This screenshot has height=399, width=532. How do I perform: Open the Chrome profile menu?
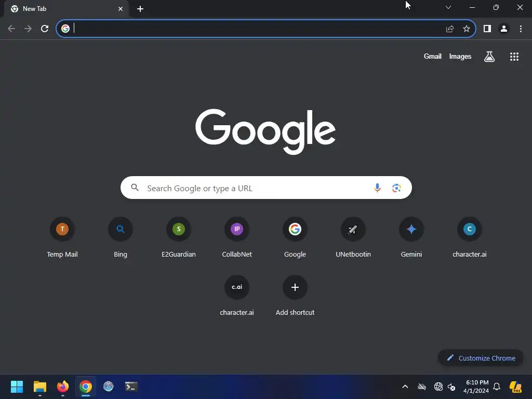504,29
